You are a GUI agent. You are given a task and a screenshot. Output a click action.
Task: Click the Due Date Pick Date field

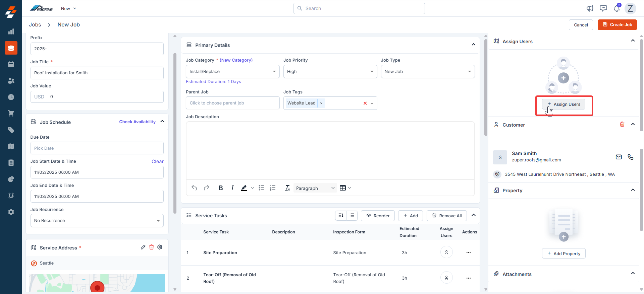click(x=97, y=148)
